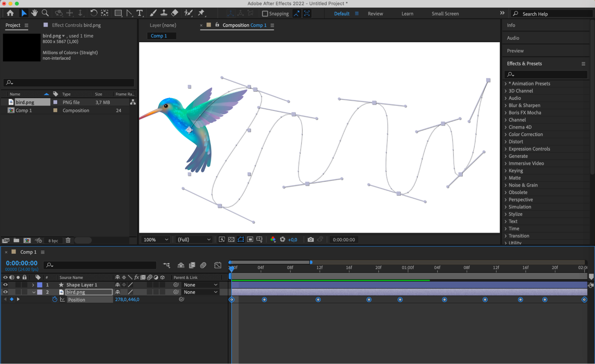Select the Zoom magnifier tool

point(45,13)
